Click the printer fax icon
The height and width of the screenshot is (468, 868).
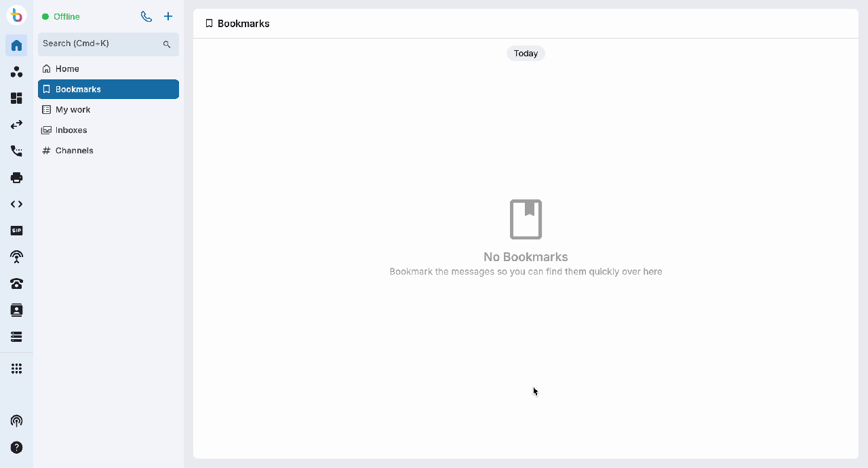coord(16,178)
